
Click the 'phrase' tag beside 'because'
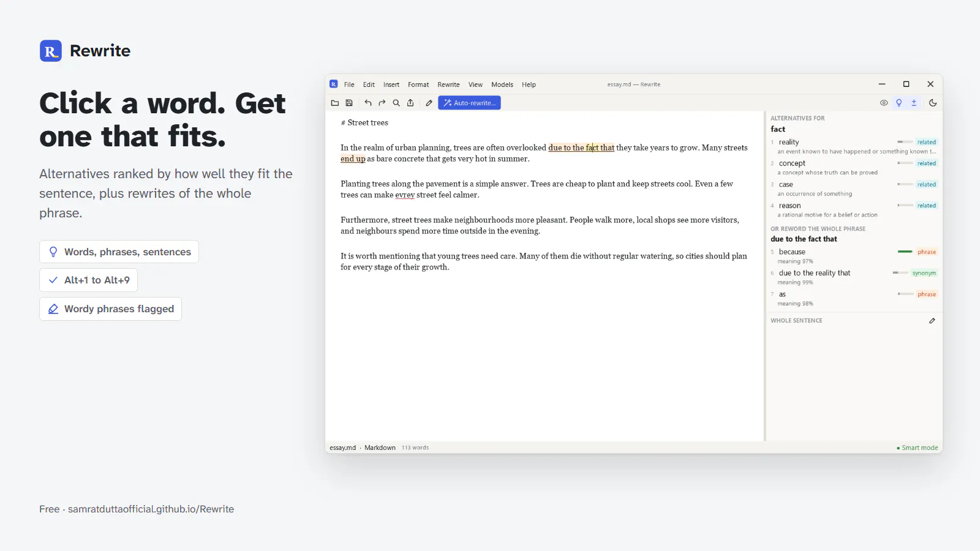pos(927,252)
